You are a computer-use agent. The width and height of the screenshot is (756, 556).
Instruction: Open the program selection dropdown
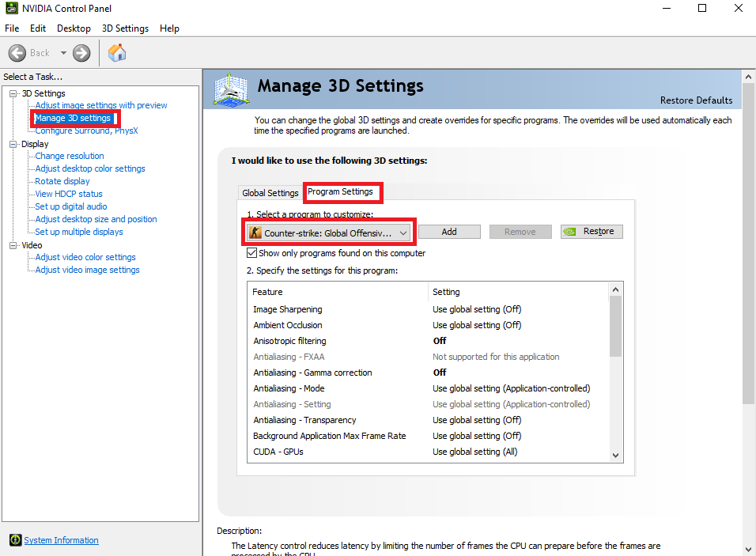[x=329, y=233]
